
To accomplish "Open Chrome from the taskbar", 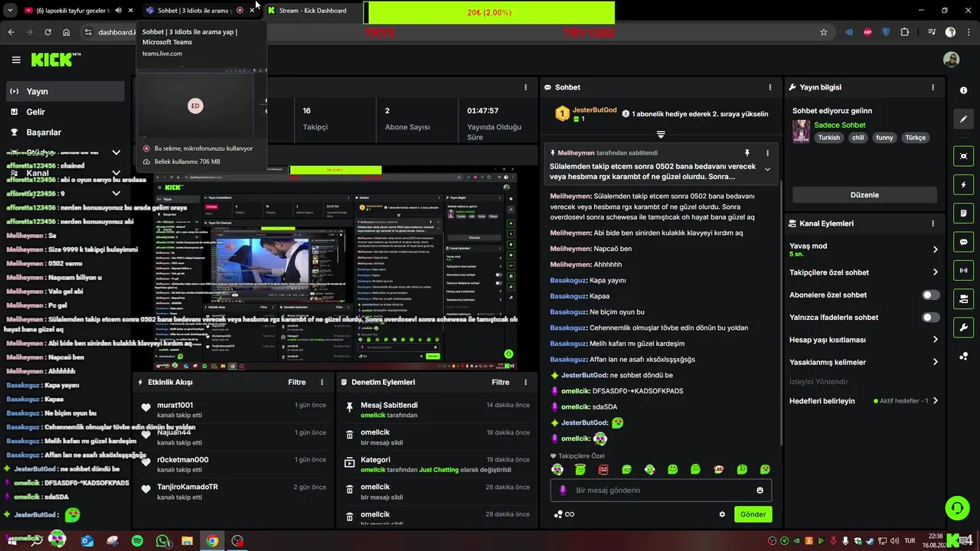I will tap(212, 541).
